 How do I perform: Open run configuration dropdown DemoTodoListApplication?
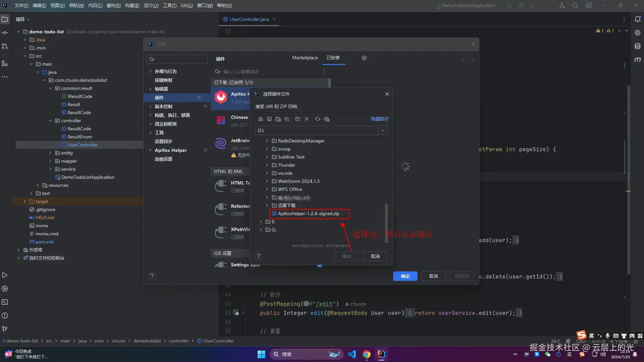[467, 5]
